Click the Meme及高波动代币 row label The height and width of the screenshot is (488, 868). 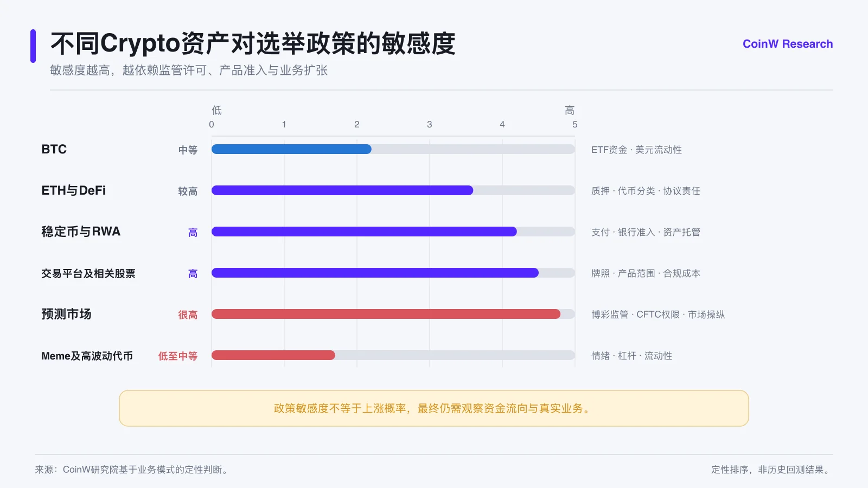pos(87,356)
